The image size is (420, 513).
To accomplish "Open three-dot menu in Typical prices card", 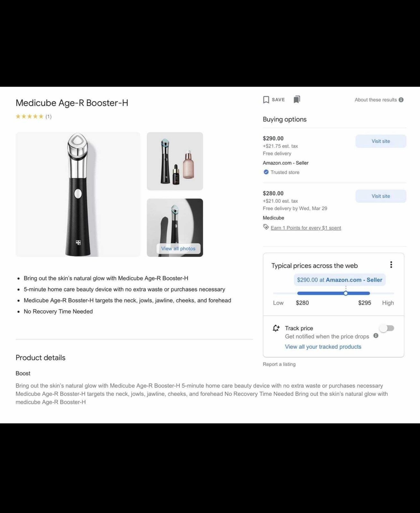I will [391, 265].
